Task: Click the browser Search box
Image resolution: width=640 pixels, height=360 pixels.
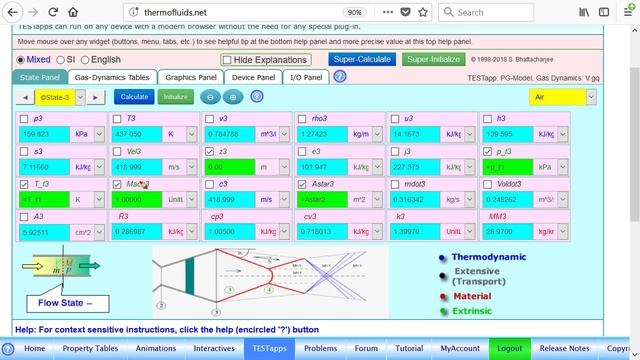Action: pyautogui.click(x=486, y=12)
